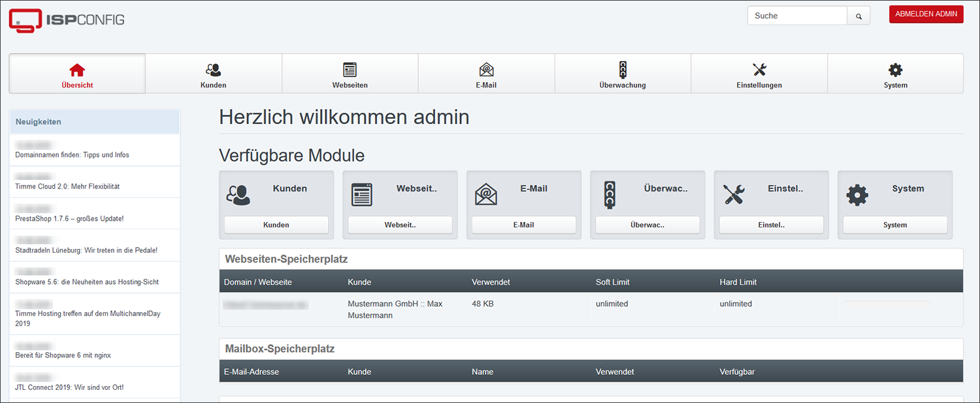
Task: Go to the Webseiten navigation tab
Action: 350,74
